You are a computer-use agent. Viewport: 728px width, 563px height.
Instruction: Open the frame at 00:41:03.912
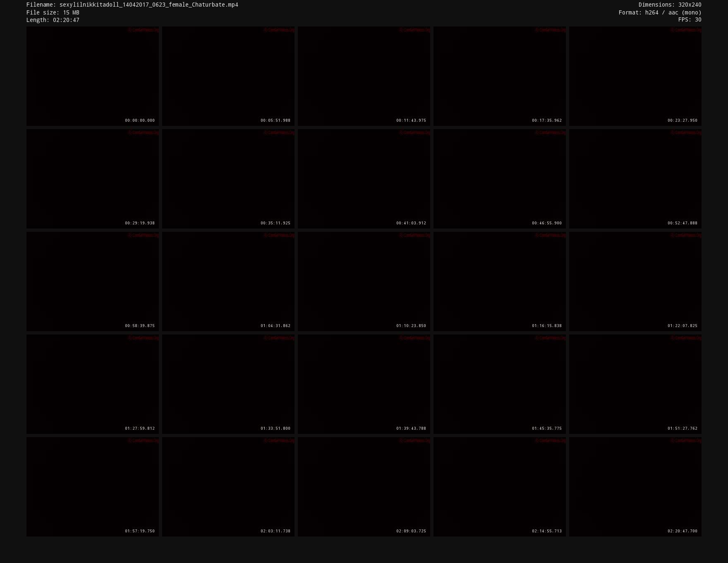364,178
